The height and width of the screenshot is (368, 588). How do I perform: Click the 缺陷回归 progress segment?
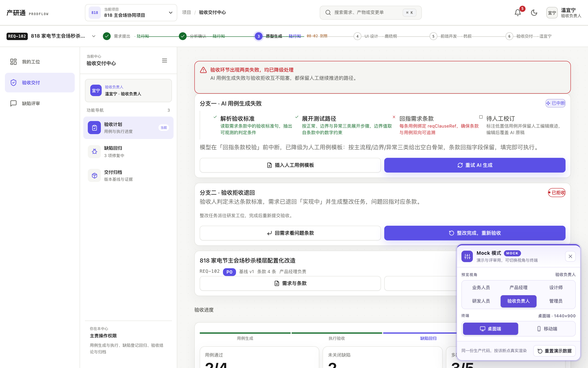point(428,337)
